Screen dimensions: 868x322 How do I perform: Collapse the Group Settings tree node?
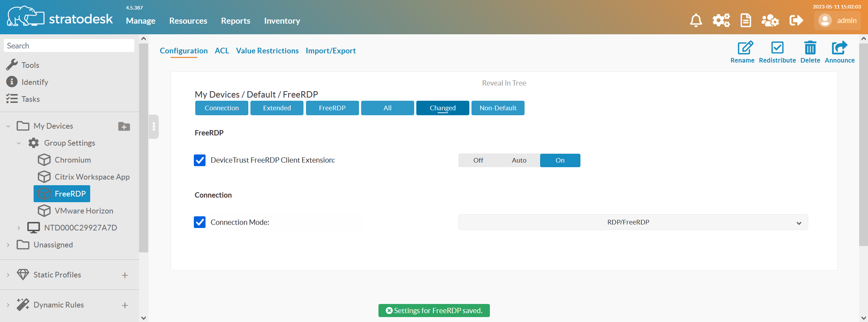19,143
